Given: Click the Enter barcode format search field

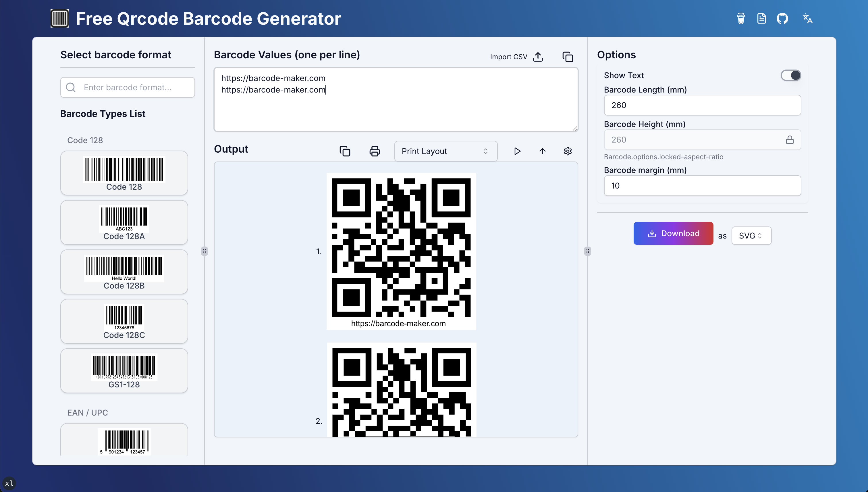Looking at the screenshot, I should click(x=127, y=87).
